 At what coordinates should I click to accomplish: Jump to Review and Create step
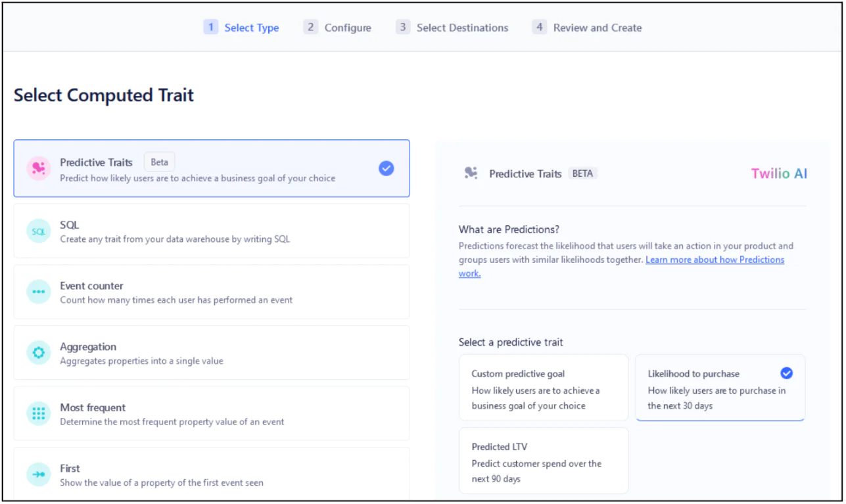pos(587,28)
